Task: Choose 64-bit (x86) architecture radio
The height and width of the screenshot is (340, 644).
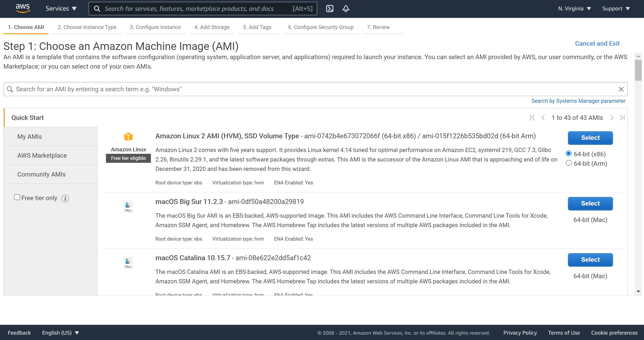Action: (568, 154)
